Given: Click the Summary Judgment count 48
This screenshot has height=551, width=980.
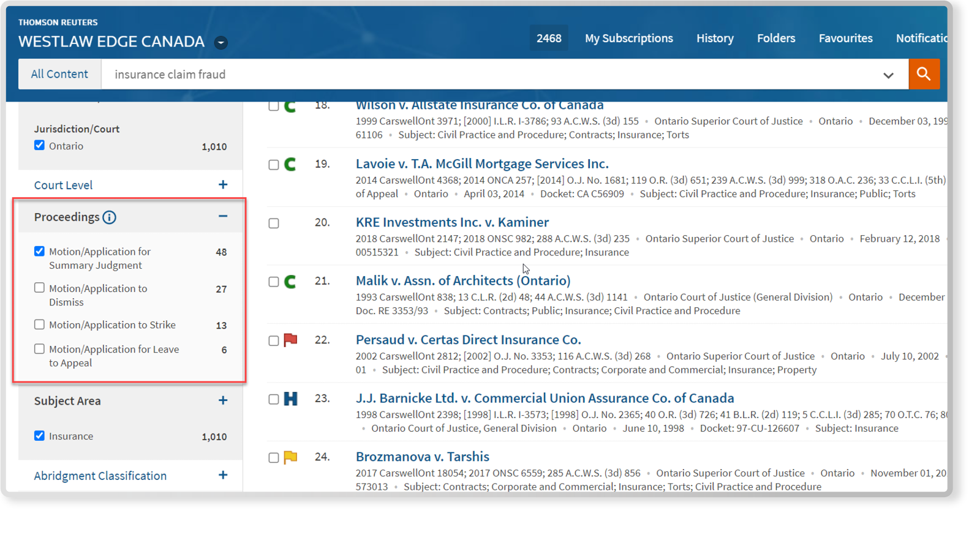Looking at the screenshot, I should click(x=221, y=252).
